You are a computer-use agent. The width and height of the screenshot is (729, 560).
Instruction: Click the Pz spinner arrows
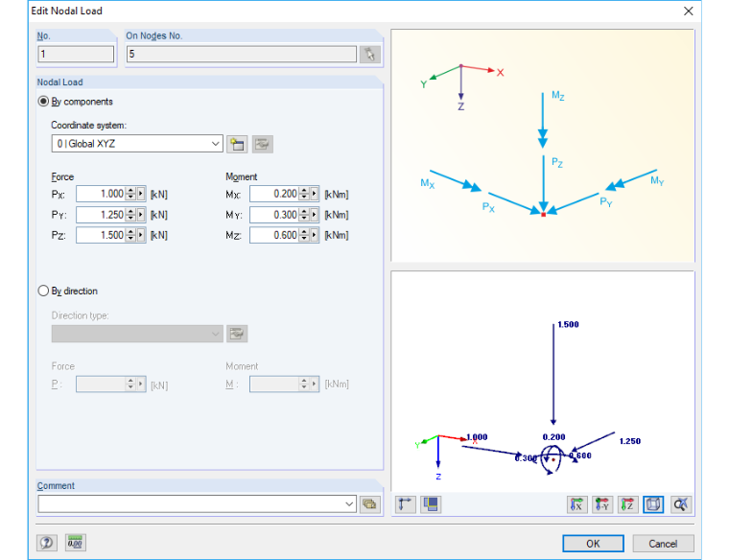click(130, 235)
